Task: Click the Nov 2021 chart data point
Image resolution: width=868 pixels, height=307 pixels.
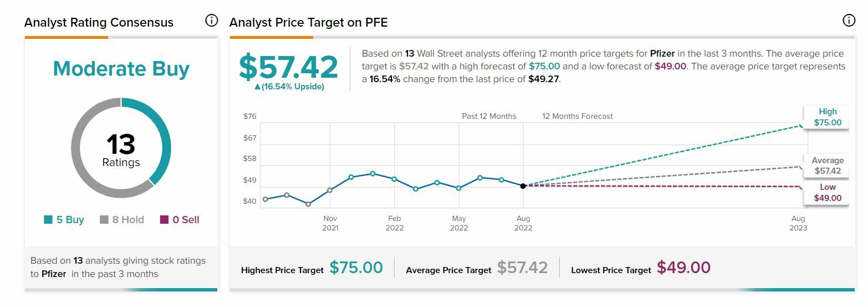Action: click(330, 190)
